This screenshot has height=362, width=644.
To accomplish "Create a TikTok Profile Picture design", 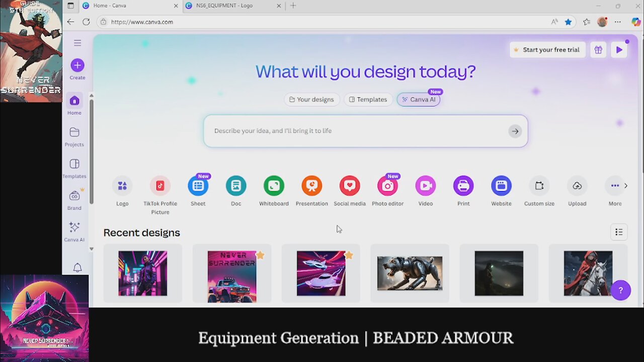I will click(160, 195).
